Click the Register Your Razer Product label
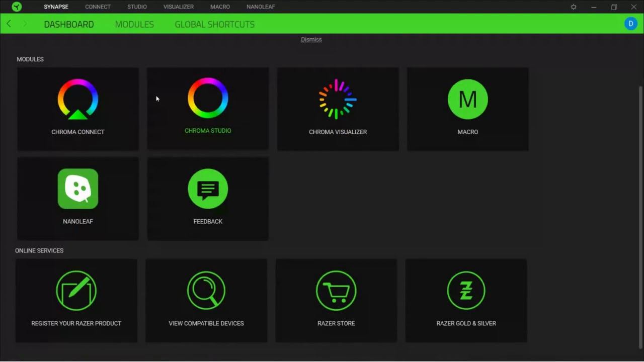Screen dimensions: 644x362 pyautogui.click(x=76, y=323)
